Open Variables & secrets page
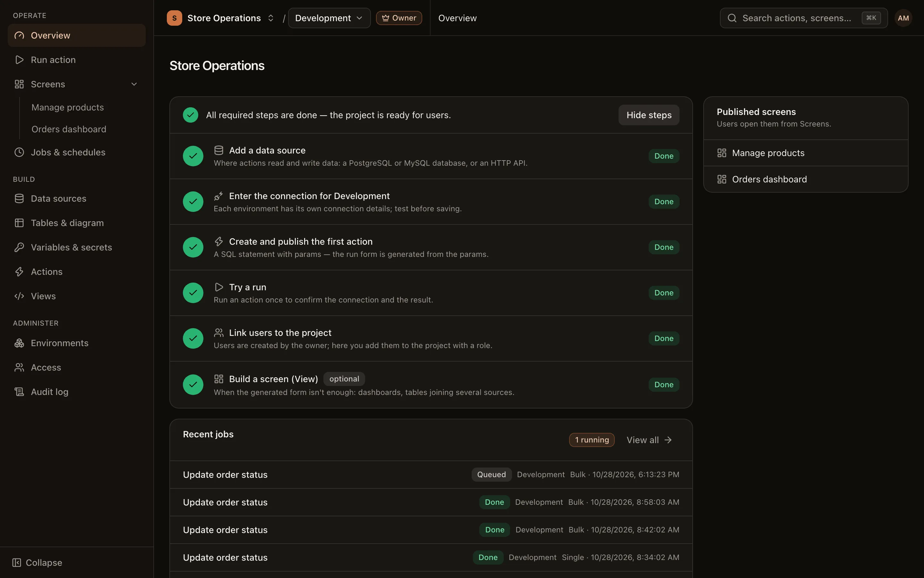The width and height of the screenshot is (924, 578). click(x=76, y=247)
